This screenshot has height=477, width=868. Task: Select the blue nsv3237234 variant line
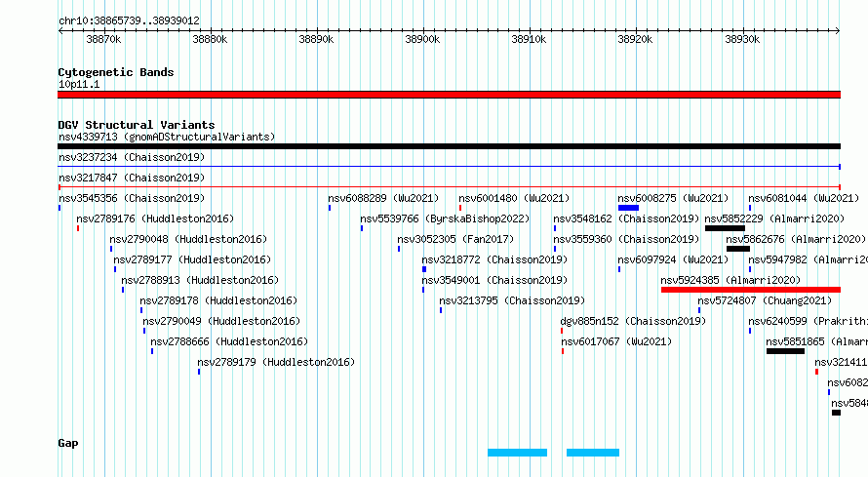point(449,167)
